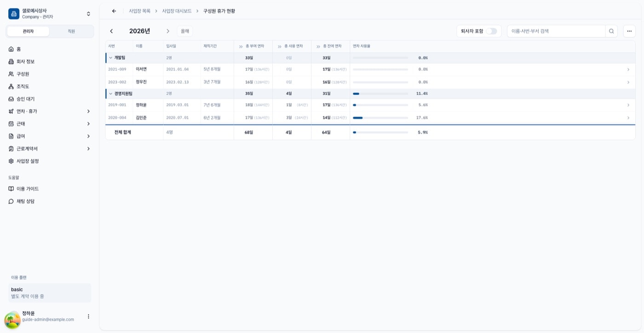Click 경영지원팀's 11.4% usage progress bar
The image size is (644, 333).
coord(380,93)
